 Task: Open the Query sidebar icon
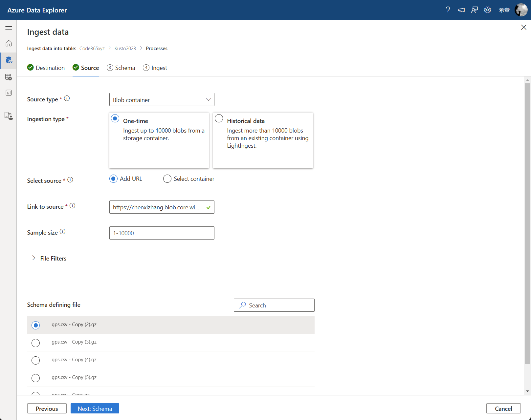coord(9,77)
